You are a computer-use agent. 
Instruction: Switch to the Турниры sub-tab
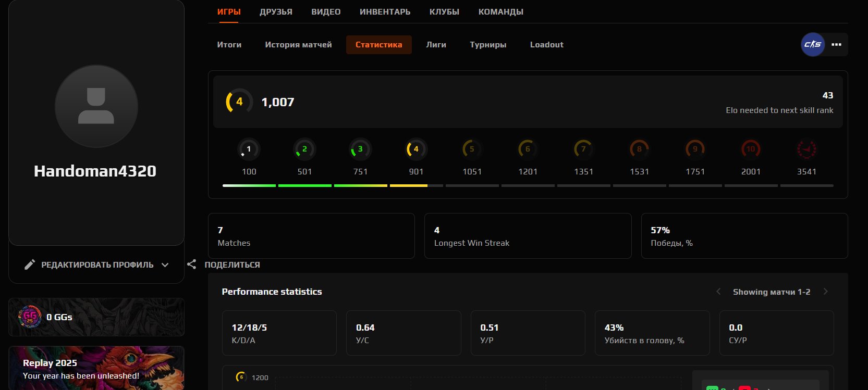pos(488,45)
